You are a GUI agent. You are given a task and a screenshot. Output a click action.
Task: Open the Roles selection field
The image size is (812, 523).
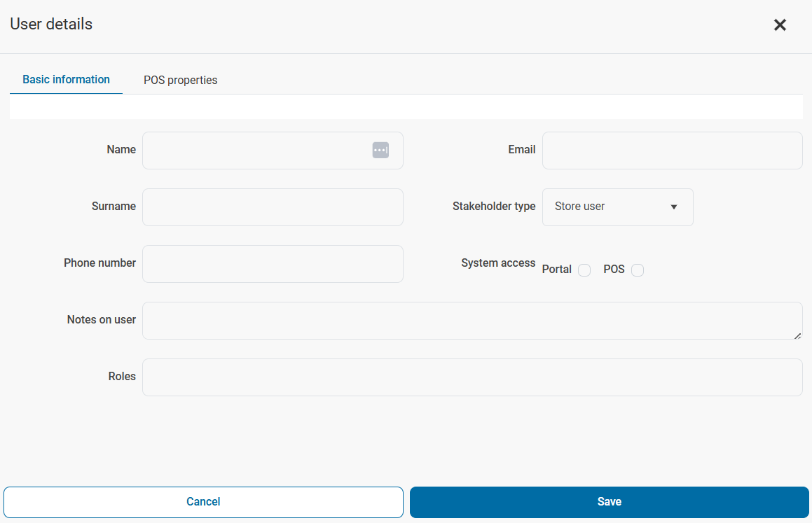pos(472,377)
